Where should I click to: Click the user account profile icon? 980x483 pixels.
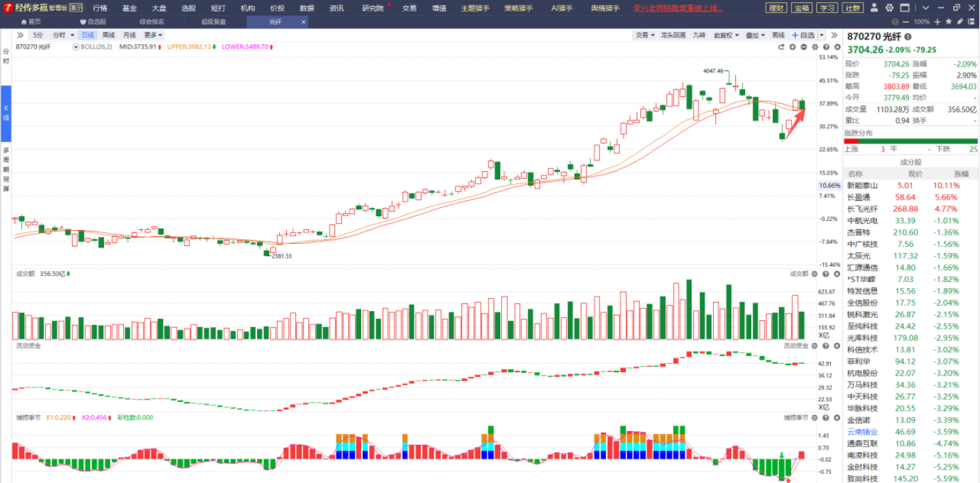click(x=874, y=8)
